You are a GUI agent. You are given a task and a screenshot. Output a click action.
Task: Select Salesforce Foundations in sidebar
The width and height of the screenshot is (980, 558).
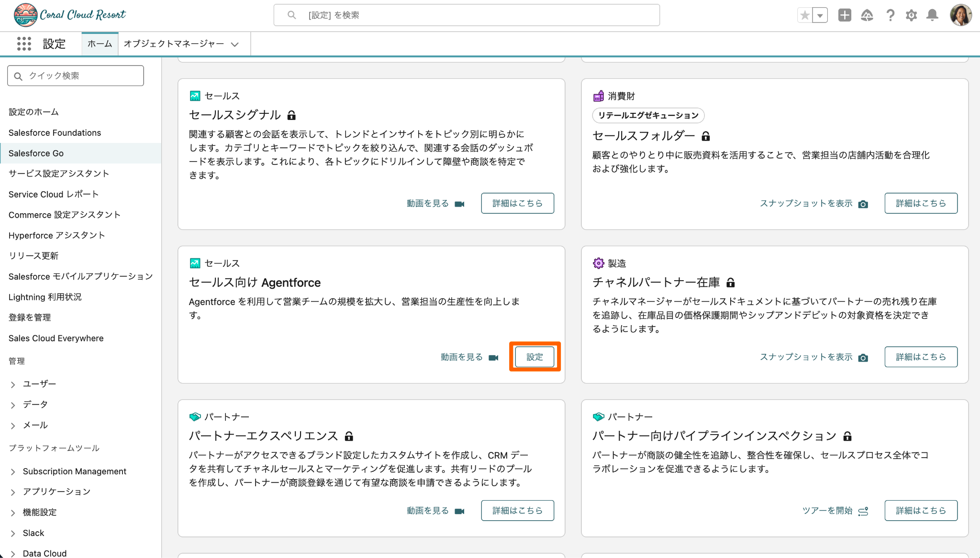(55, 132)
